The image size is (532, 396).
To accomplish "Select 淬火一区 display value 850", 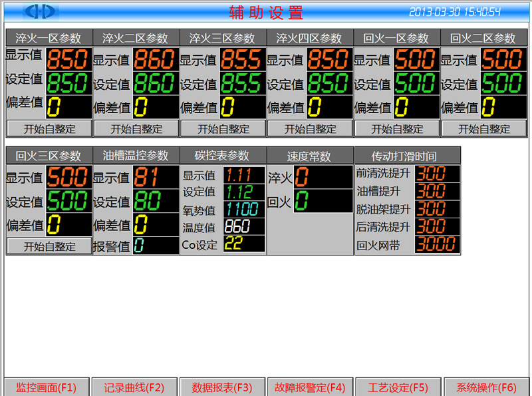I will click(69, 59).
